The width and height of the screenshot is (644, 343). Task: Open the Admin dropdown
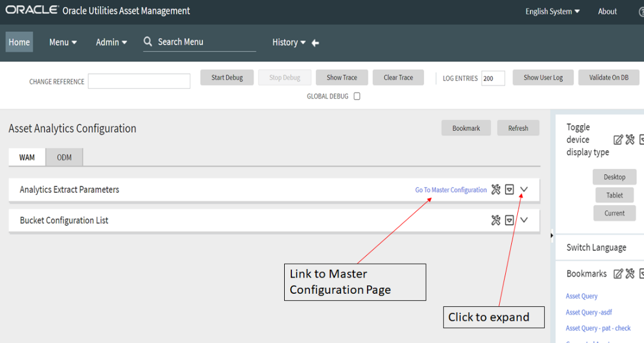[111, 42]
